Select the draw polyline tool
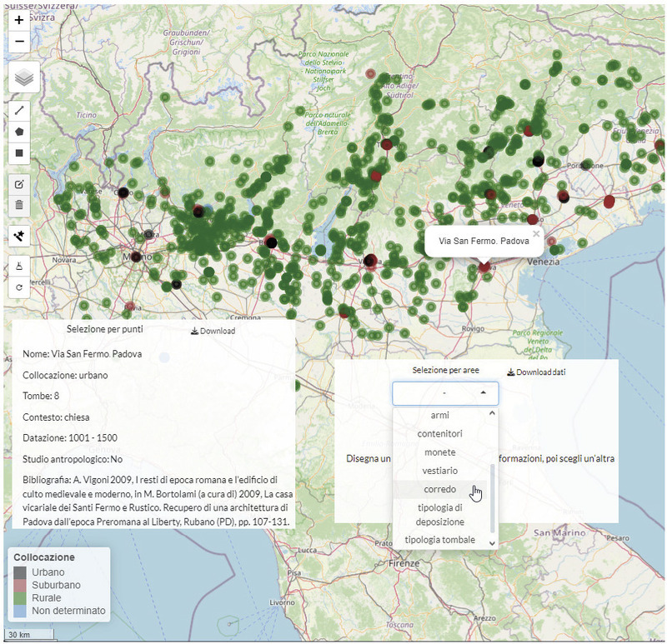Screen dimensions: 667x644 click(x=19, y=110)
